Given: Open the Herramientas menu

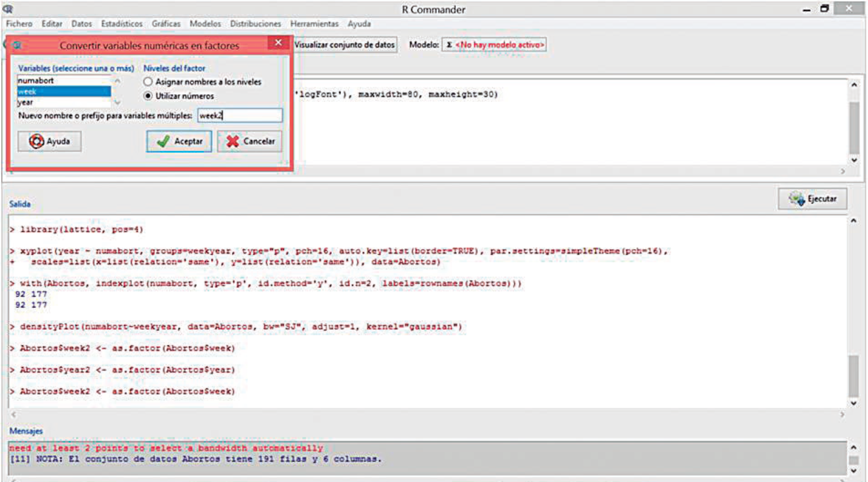Looking at the screenshot, I should 314,24.
